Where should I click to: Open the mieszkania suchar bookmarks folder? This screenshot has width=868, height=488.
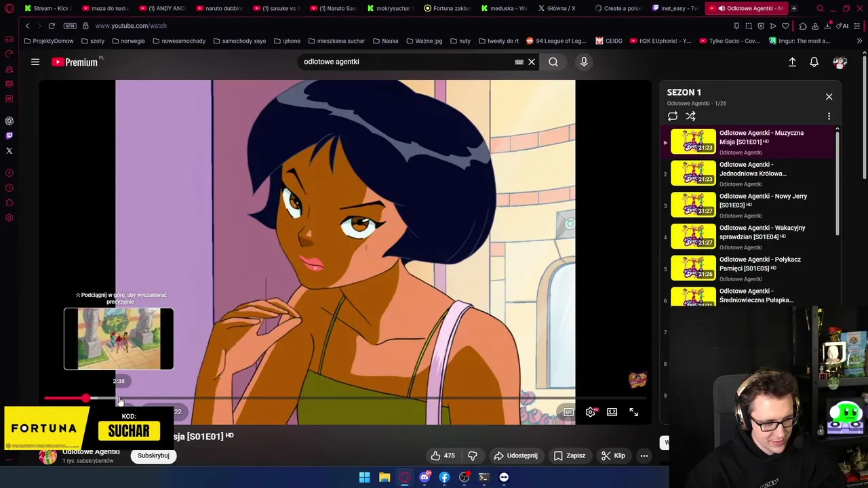(x=336, y=41)
